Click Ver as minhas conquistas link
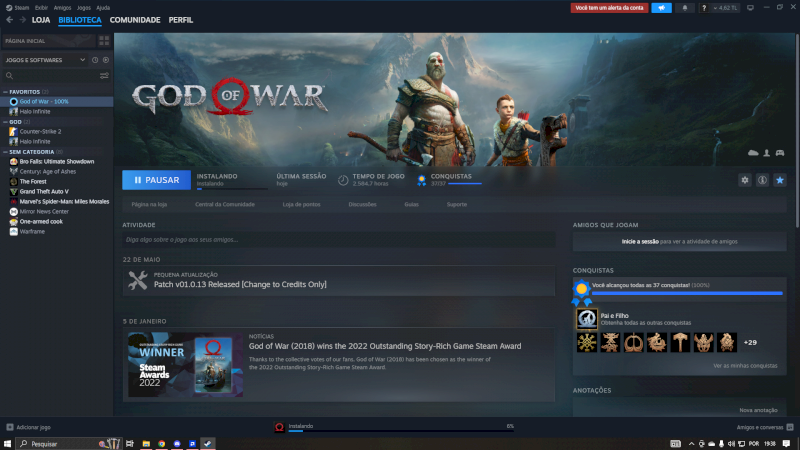 [x=745, y=366]
